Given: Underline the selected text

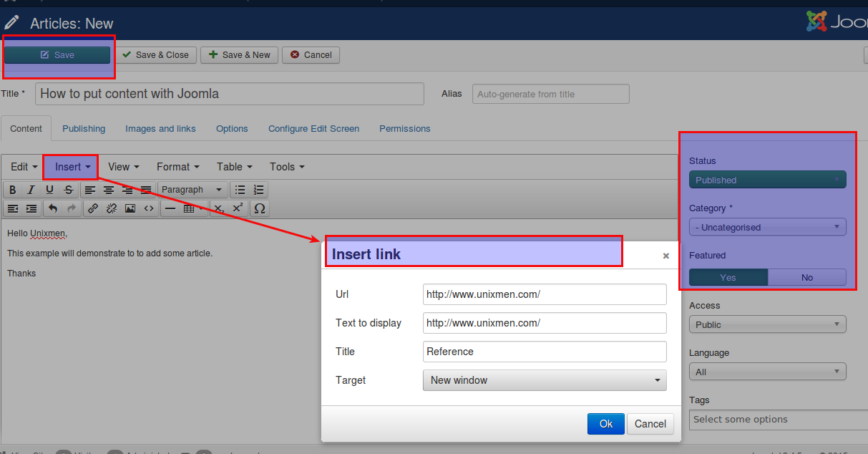Looking at the screenshot, I should [49, 190].
